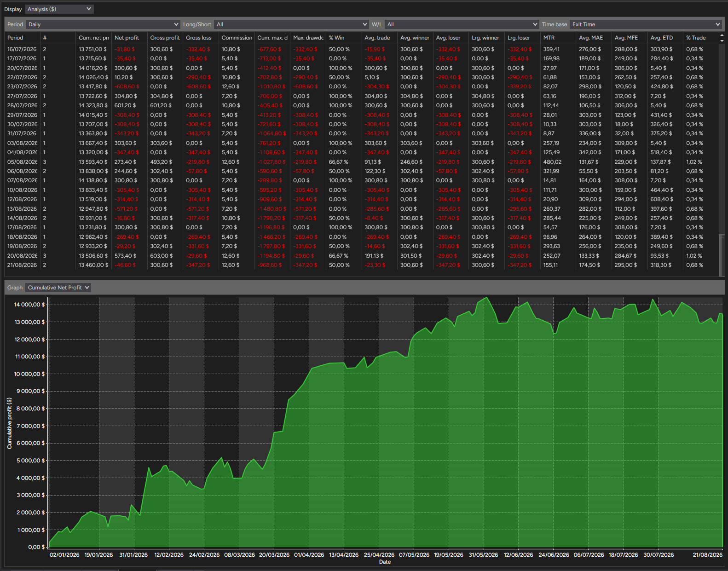This screenshot has height=571, width=728.
Task: Sort by Gross profit column header
Action: pyautogui.click(x=165, y=38)
